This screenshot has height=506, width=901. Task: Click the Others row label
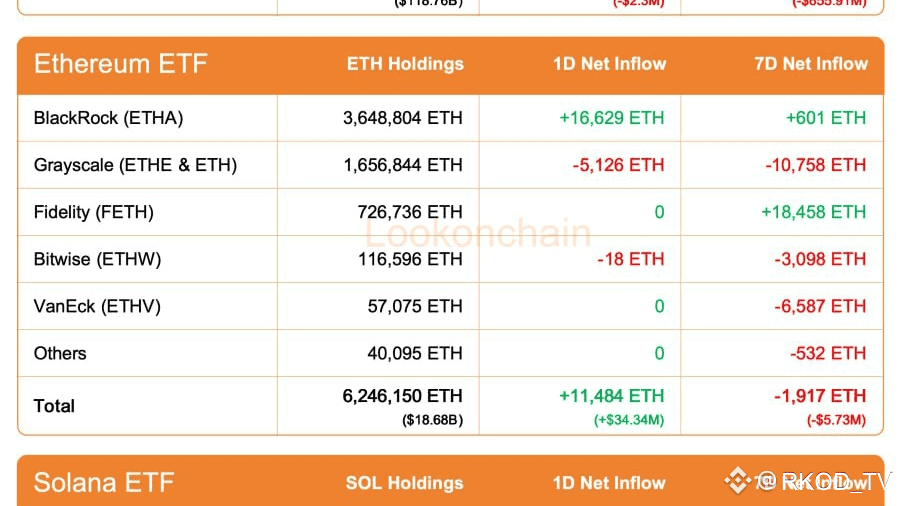60,353
